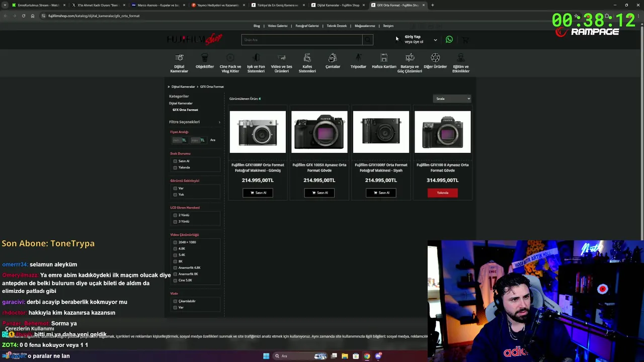Open the Fotoğraf Galerisi menu link
Image resolution: width=644 pixels, height=362 pixels.
307,26
